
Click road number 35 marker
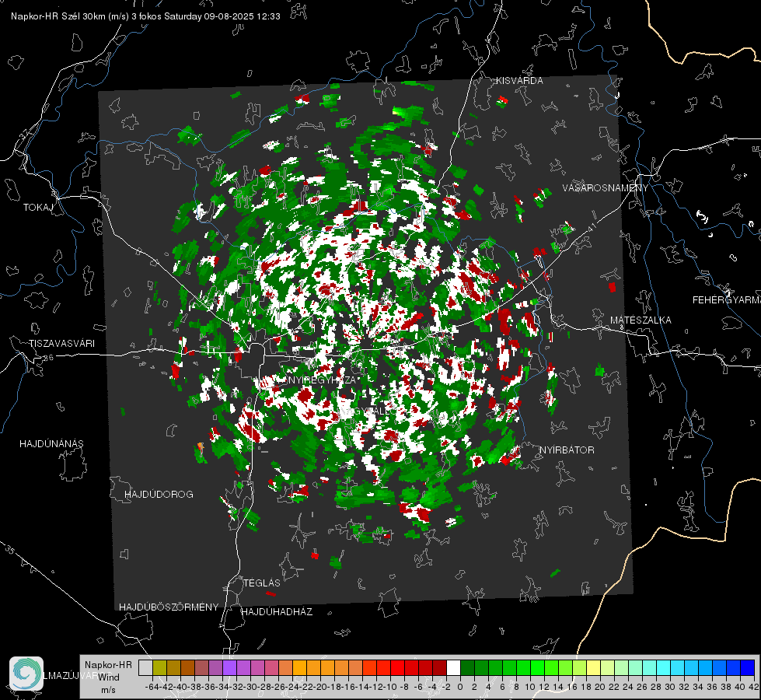(10, 550)
